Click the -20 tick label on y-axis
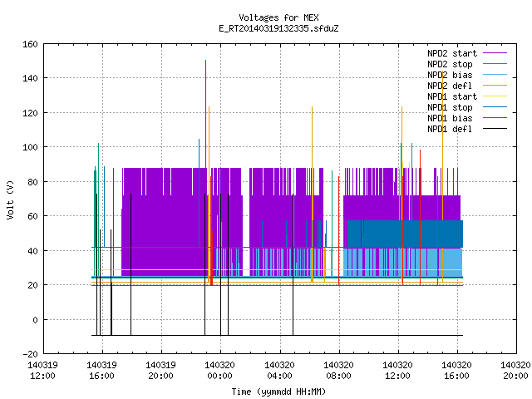This screenshot has height=399, width=532. (30, 354)
